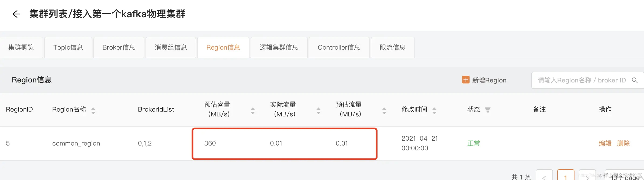Select the 集群概览 tab
The width and height of the screenshot is (644, 180).
tap(21, 47)
